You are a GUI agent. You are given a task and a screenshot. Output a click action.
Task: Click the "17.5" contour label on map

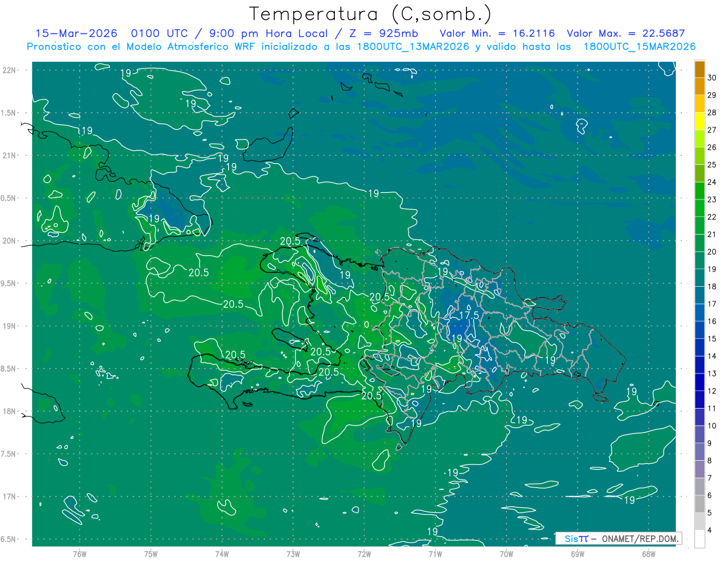coord(468,315)
